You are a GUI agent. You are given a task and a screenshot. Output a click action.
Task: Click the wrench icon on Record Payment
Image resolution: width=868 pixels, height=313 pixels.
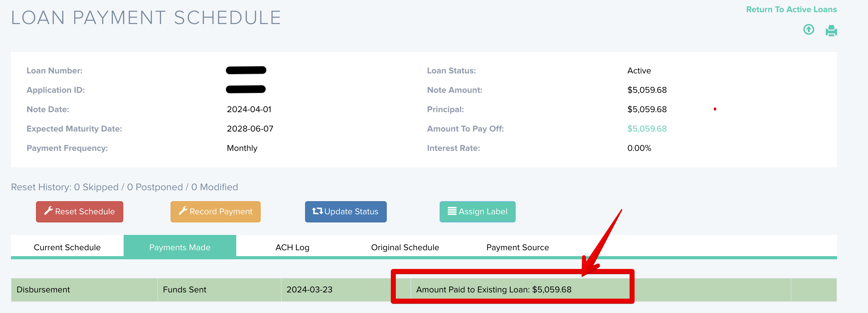183,211
